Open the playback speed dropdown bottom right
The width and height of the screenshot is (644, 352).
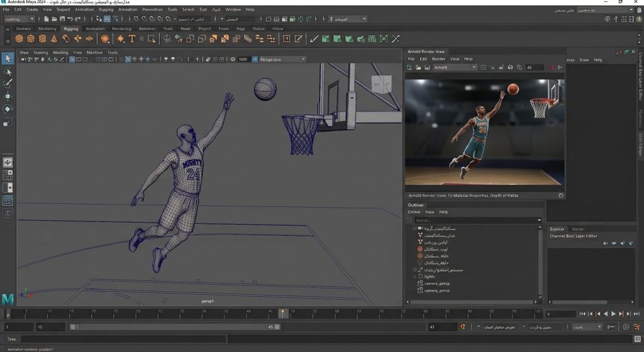pos(587,327)
